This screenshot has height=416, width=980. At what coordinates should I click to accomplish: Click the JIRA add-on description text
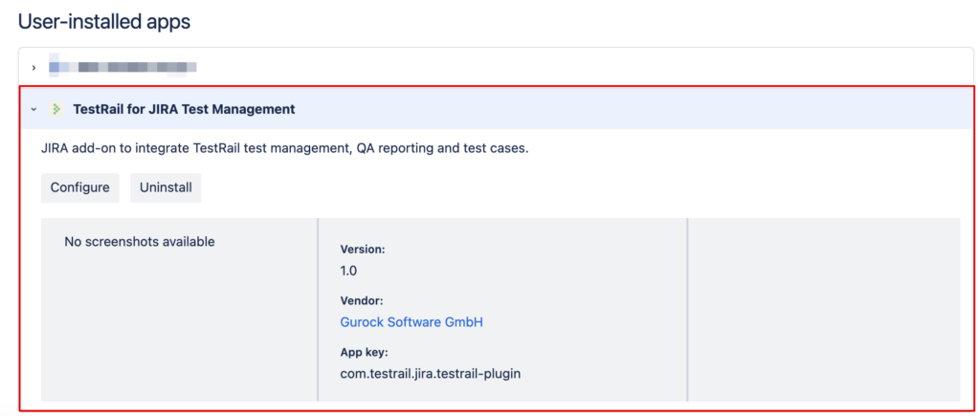(284, 149)
